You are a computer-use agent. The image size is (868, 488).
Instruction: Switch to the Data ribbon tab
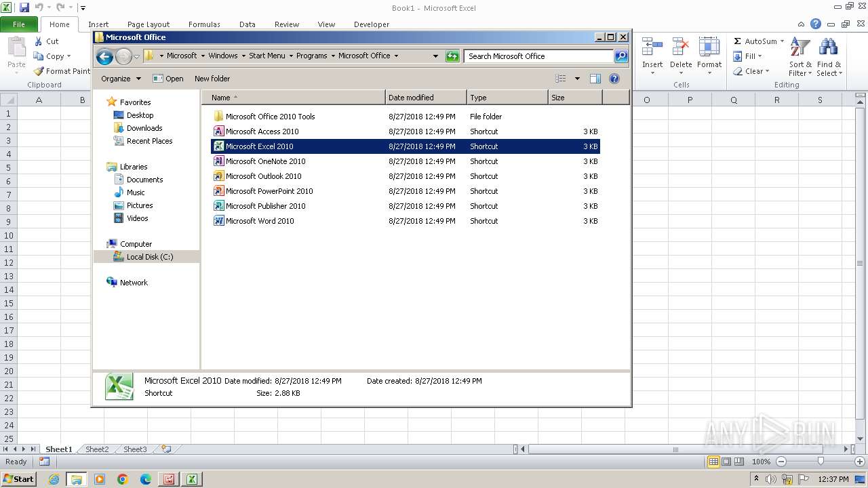pos(248,24)
